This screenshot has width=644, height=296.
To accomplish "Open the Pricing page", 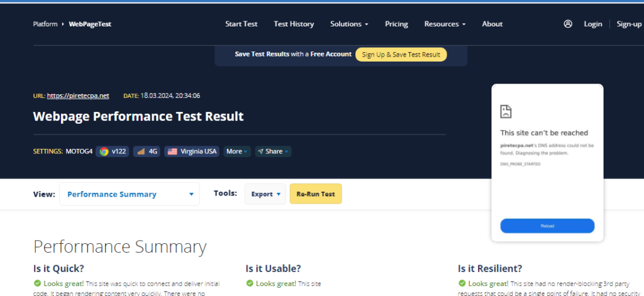I will click(x=396, y=24).
